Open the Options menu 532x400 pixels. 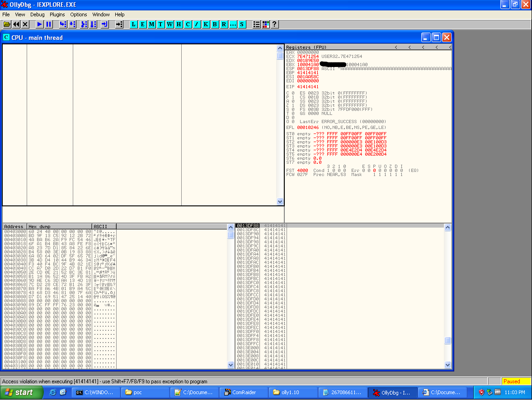(x=79, y=14)
